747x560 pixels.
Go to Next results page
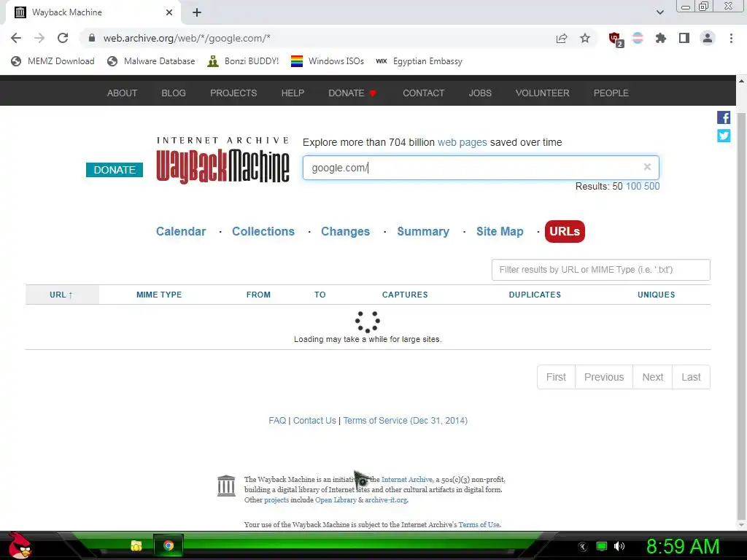coord(653,377)
